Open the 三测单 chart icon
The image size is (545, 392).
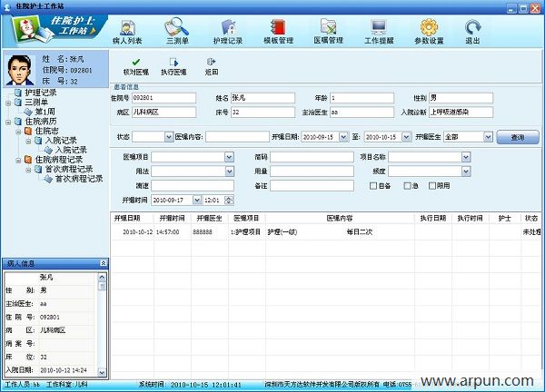pyautogui.click(x=177, y=32)
